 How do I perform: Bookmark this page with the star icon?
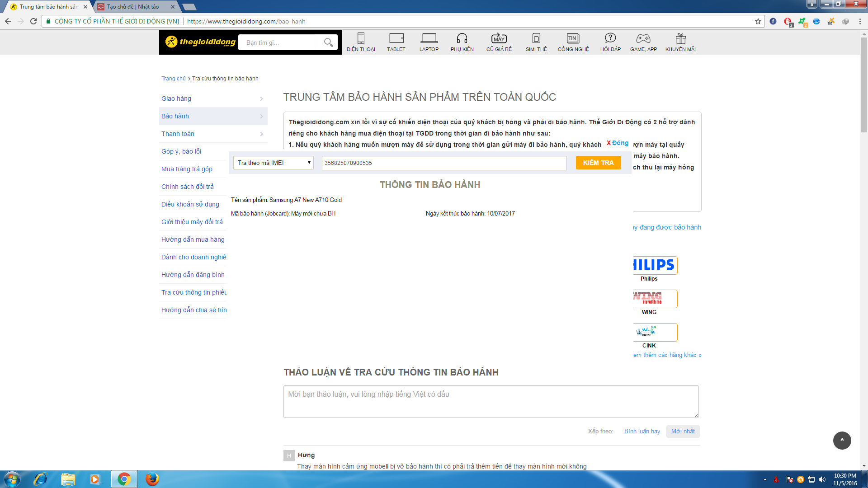[x=758, y=21]
